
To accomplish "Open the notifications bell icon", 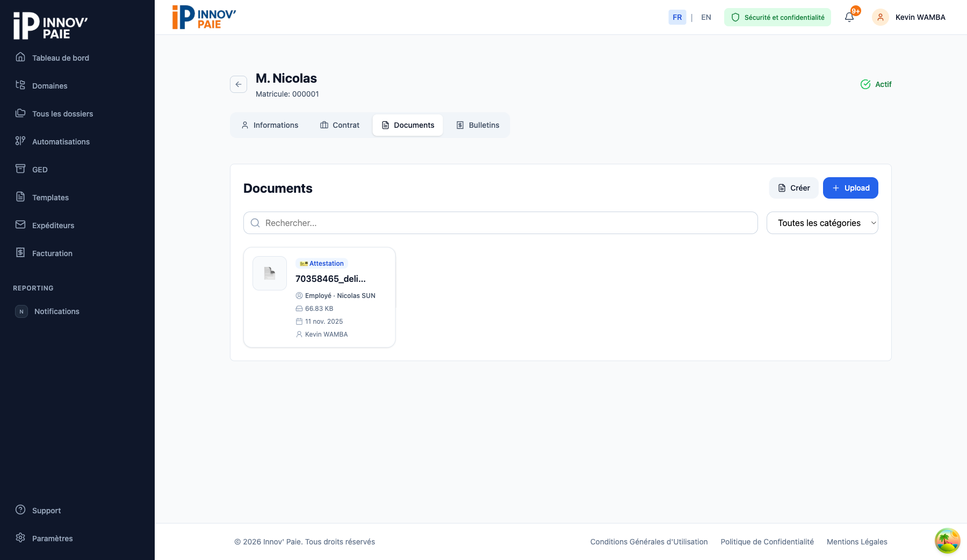I will tap(849, 17).
